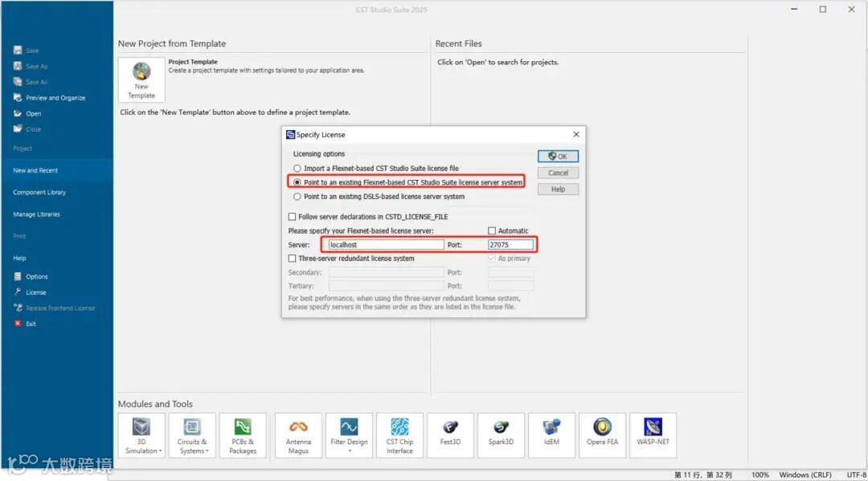Click the Save All sidebar icon
The height and width of the screenshot is (481, 868).
click(x=18, y=82)
